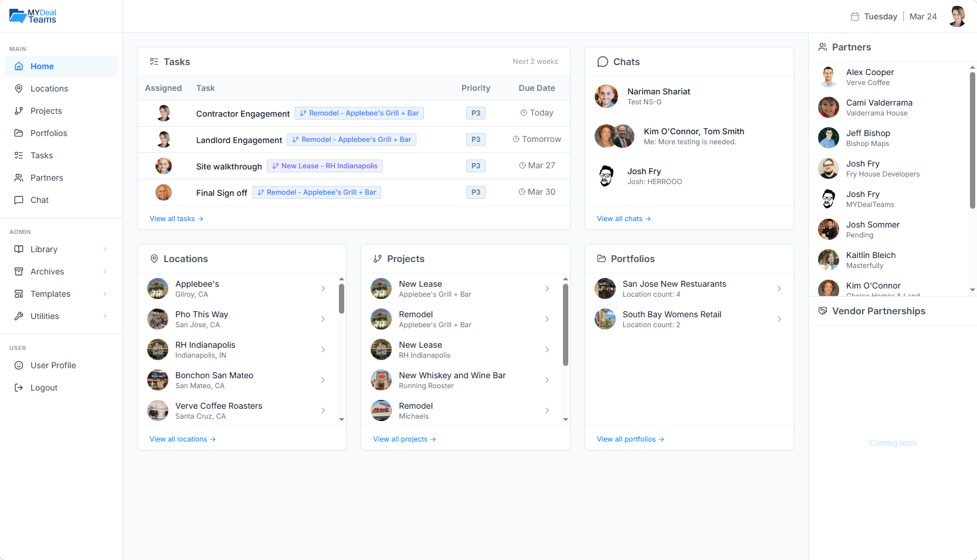Expand the Archives admin section
977x560 pixels.
coord(19,271)
